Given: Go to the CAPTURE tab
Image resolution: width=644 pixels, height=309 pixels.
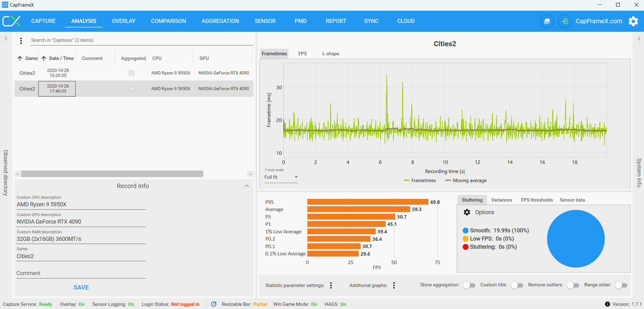Looking at the screenshot, I should tap(43, 21).
